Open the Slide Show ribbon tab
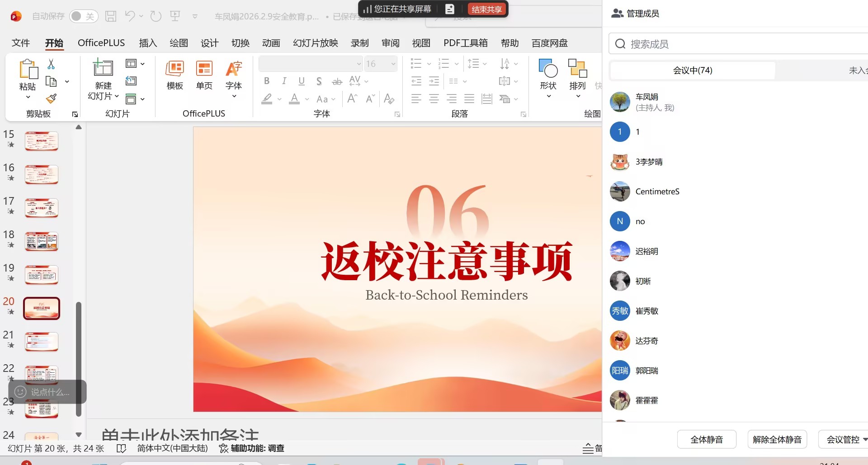Image resolution: width=868 pixels, height=465 pixels. click(315, 43)
